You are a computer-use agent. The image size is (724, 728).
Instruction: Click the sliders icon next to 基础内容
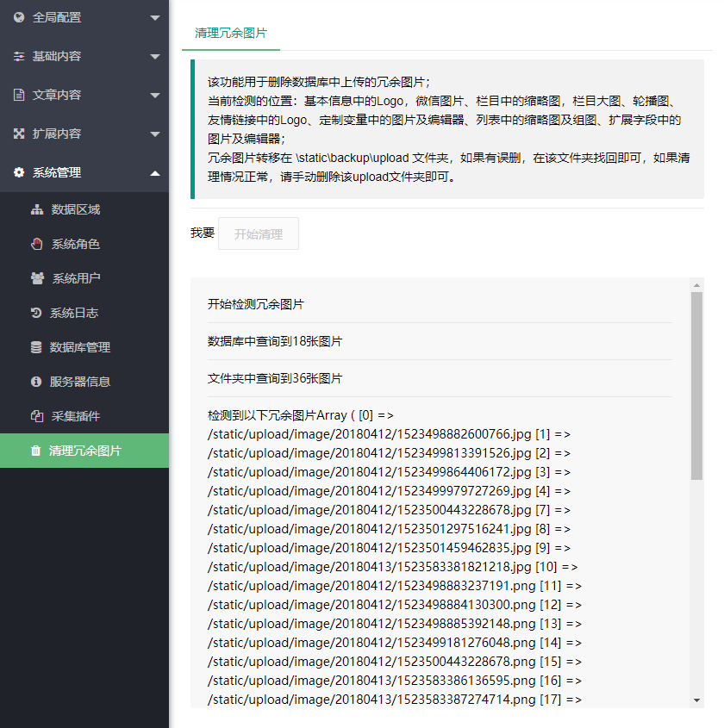coord(19,57)
